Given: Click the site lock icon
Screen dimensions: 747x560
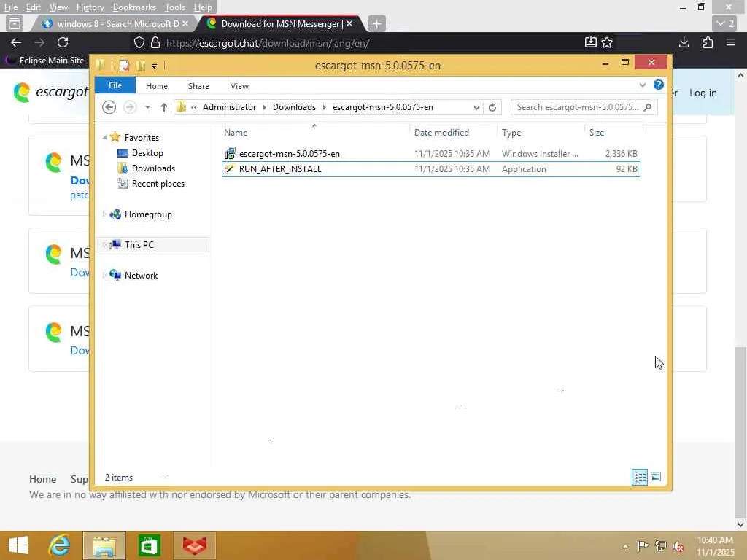Looking at the screenshot, I should tap(155, 43).
